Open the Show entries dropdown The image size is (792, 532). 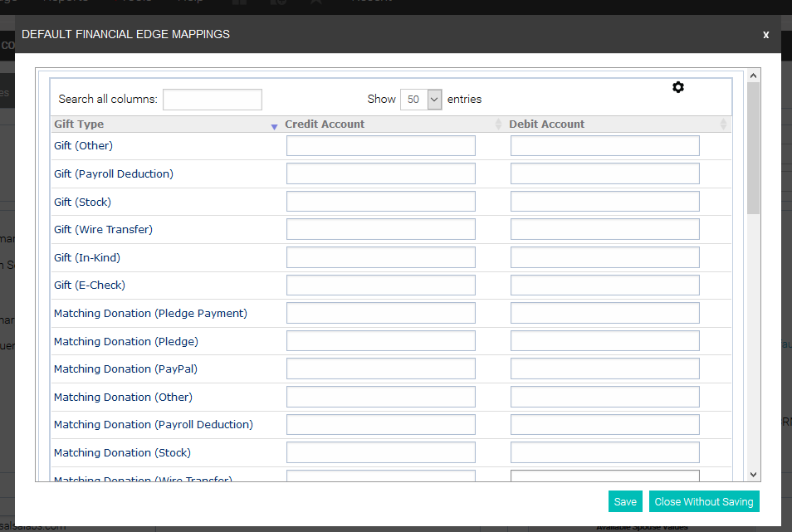pos(421,100)
